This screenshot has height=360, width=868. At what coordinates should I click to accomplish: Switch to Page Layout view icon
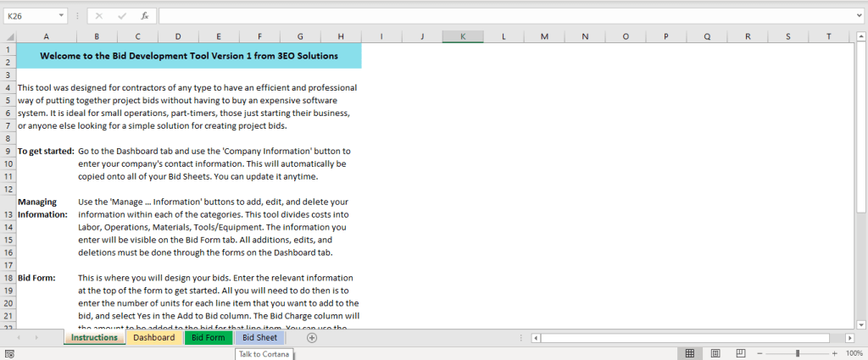pyautogui.click(x=715, y=353)
